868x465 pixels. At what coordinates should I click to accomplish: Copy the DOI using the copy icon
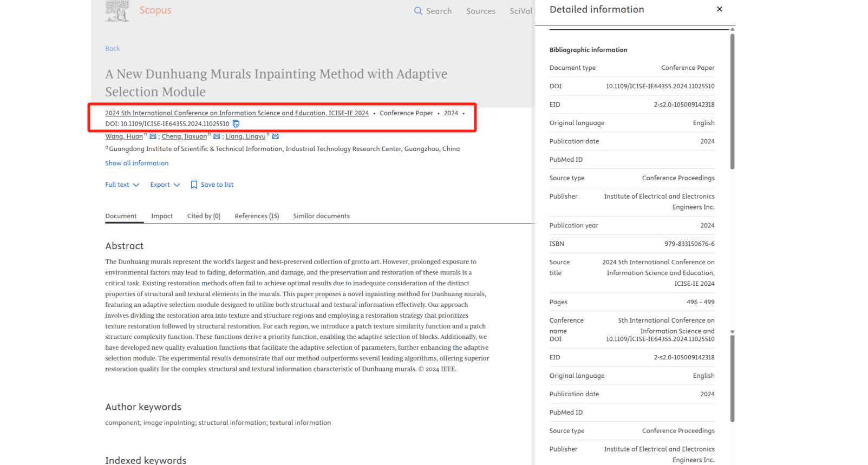click(x=236, y=124)
